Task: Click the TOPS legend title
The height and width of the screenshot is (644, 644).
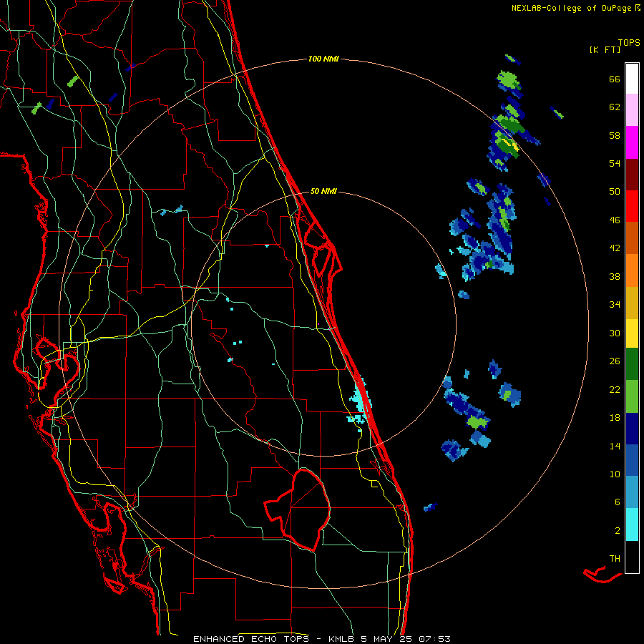Action: click(x=629, y=43)
